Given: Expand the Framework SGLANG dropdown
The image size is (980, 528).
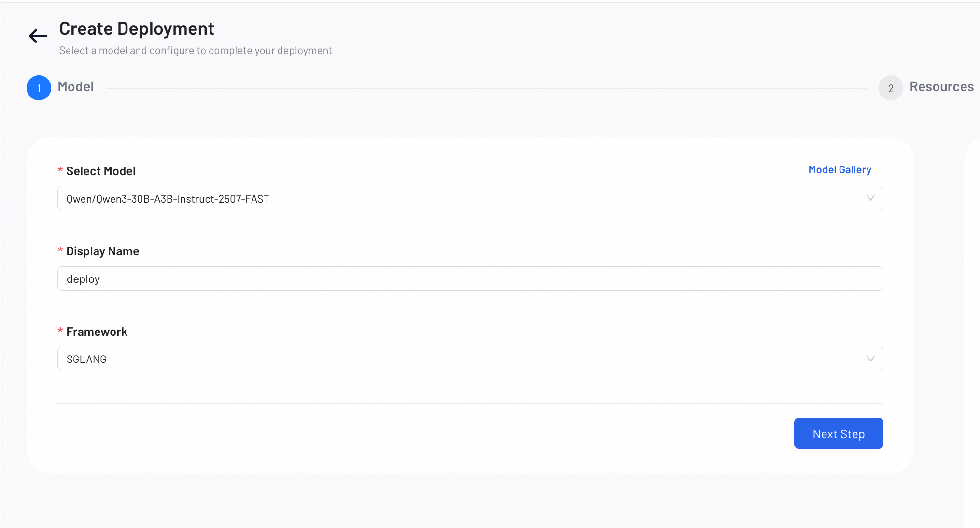Looking at the screenshot, I should (x=470, y=359).
